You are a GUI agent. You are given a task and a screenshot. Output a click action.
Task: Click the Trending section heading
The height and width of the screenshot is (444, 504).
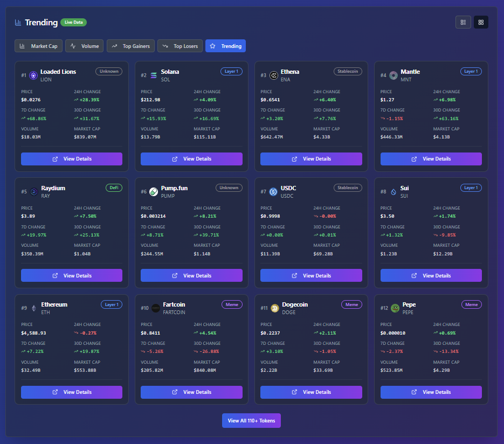[x=42, y=23]
